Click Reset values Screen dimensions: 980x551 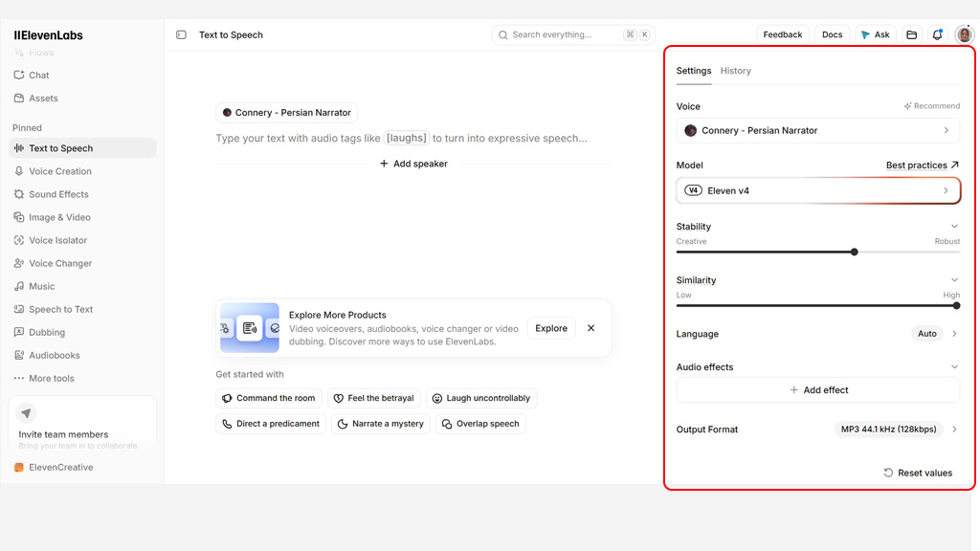click(918, 473)
